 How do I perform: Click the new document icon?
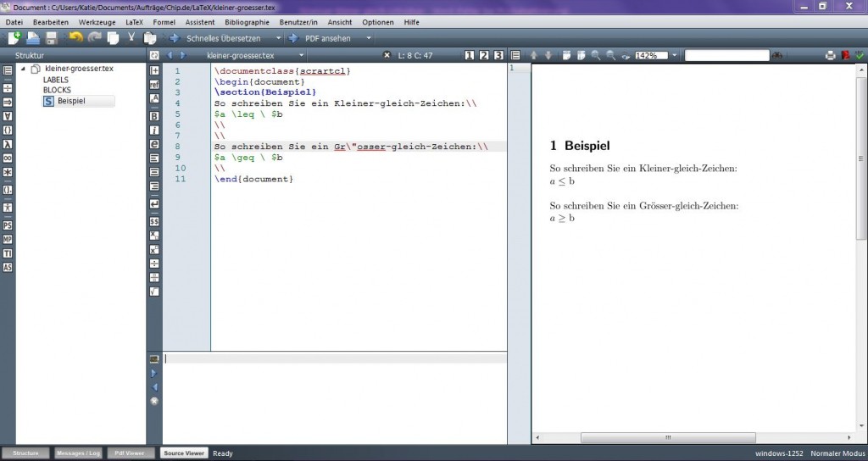[14, 38]
